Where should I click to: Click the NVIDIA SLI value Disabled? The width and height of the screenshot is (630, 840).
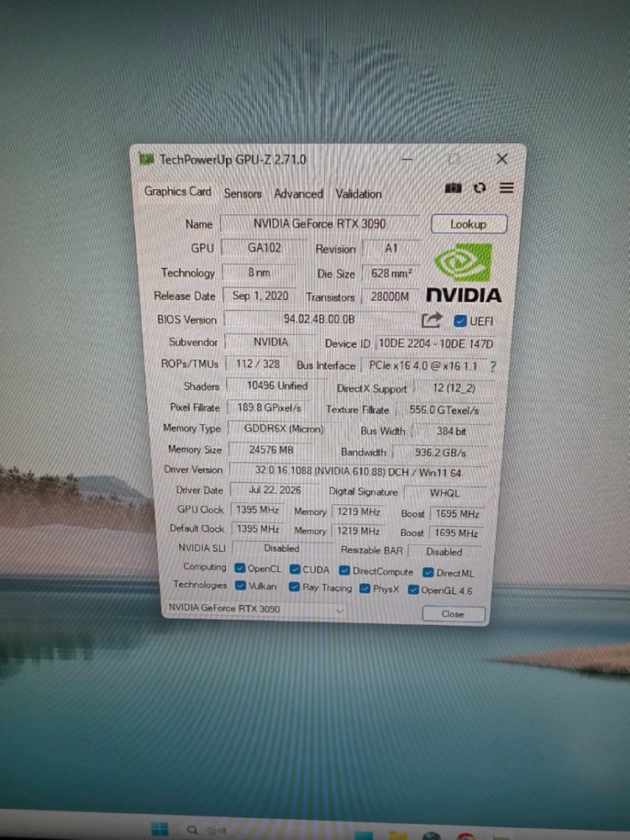tap(281, 548)
